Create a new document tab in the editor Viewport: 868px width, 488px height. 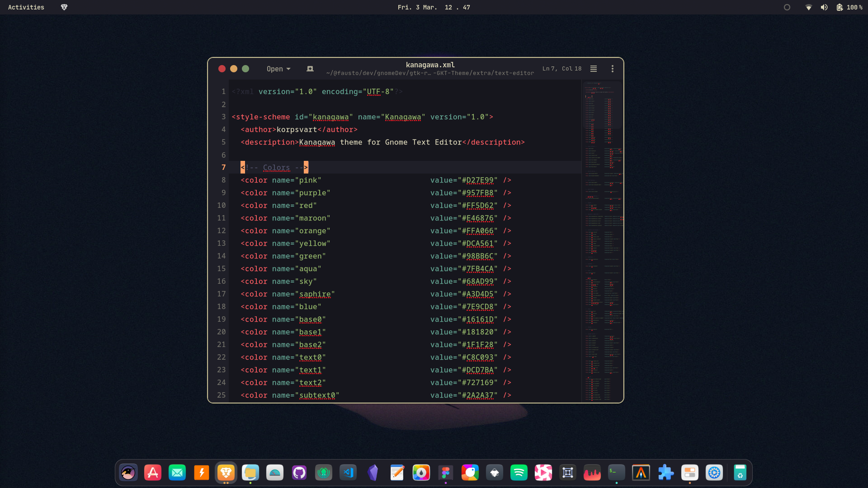[310, 69]
